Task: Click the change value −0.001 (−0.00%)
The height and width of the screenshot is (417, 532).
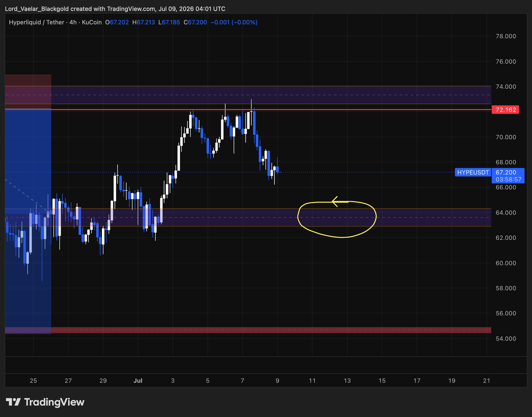Action: tap(234, 22)
